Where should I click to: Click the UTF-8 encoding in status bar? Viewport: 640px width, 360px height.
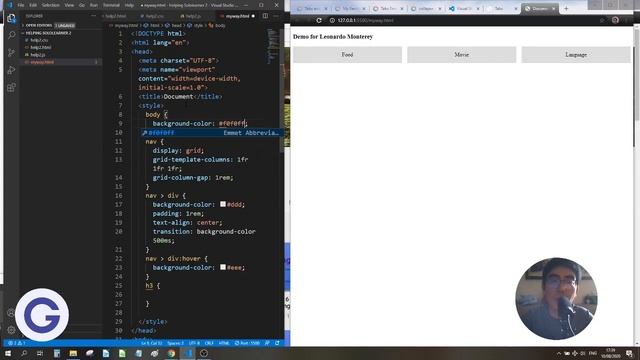pyautogui.click(x=195, y=343)
